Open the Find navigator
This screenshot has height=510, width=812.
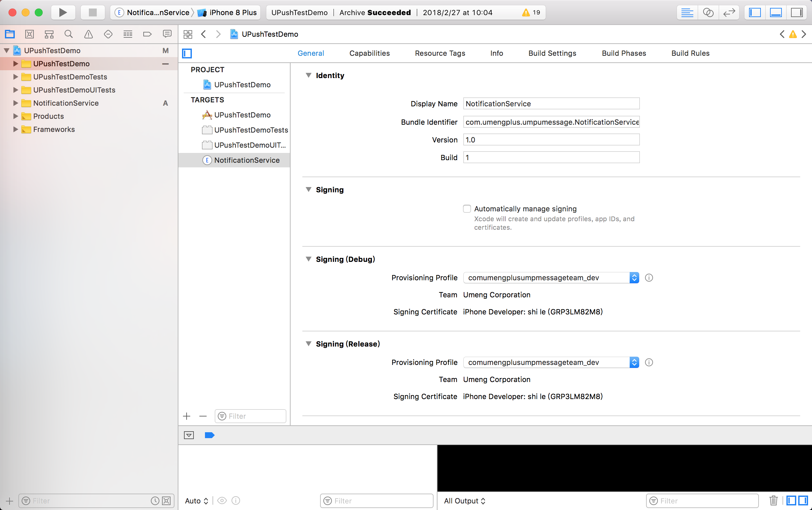pos(69,34)
